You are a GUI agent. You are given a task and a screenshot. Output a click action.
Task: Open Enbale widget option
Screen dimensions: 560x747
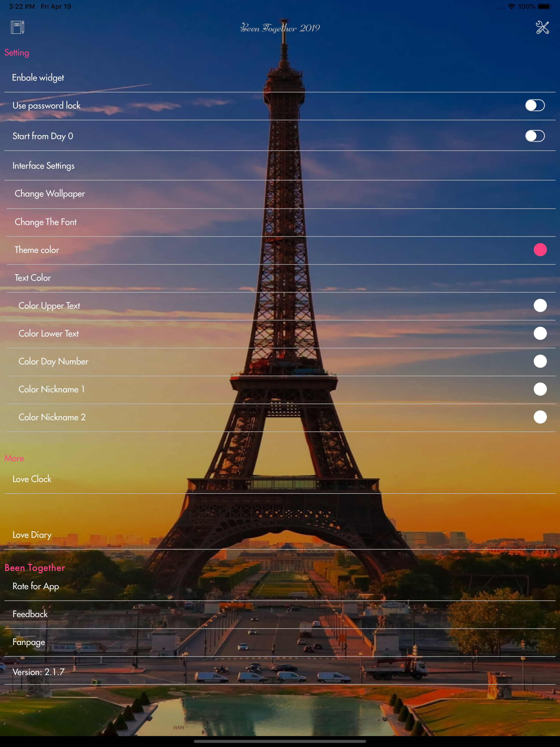38,78
